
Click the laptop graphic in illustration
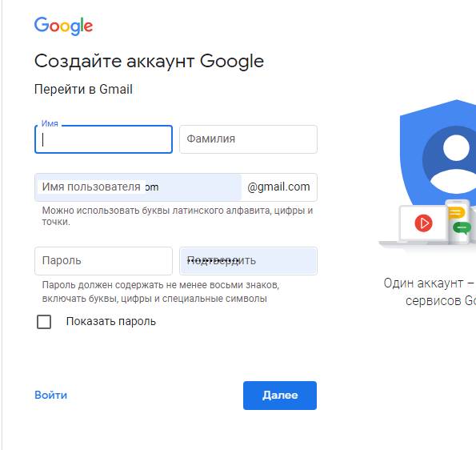point(423,225)
